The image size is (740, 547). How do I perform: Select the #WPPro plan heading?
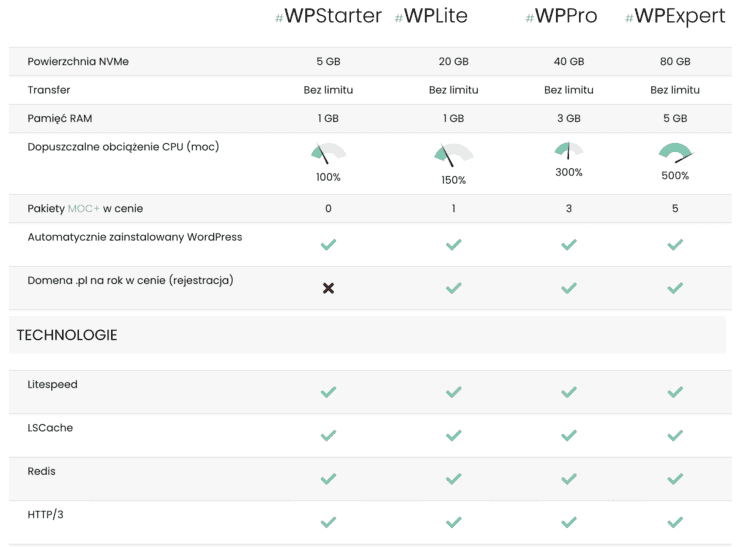click(562, 16)
